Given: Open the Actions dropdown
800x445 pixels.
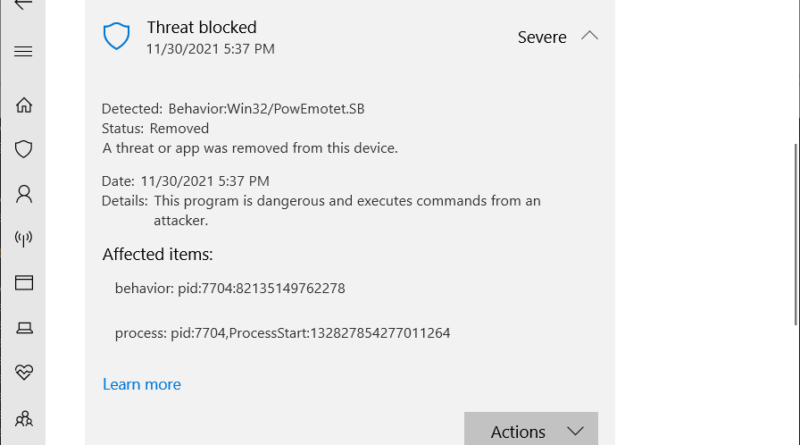Looking at the screenshot, I should (531, 431).
